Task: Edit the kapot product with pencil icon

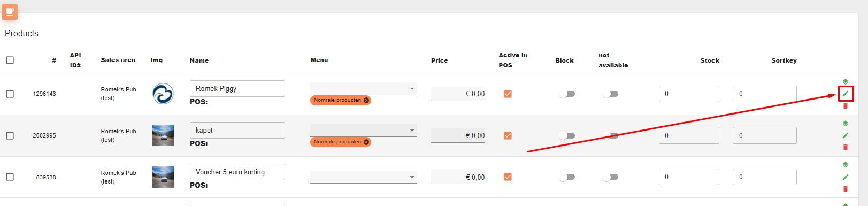Action: pyautogui.click(x=846, y=135)
